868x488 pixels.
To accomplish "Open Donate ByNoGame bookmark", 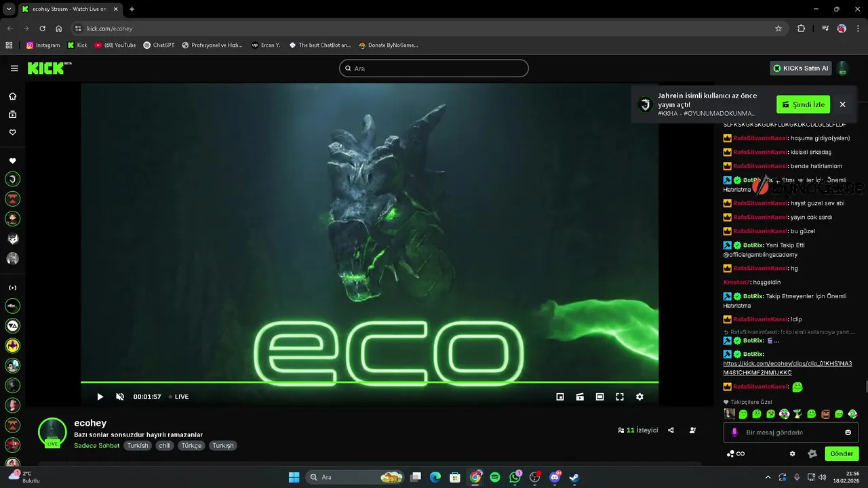I will tap(389, 45).
